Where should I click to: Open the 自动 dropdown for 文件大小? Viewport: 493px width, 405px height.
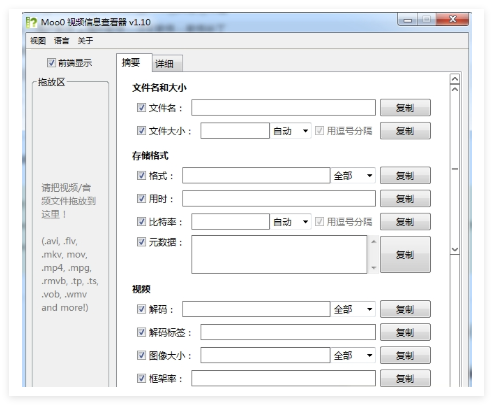click(290, 131)
